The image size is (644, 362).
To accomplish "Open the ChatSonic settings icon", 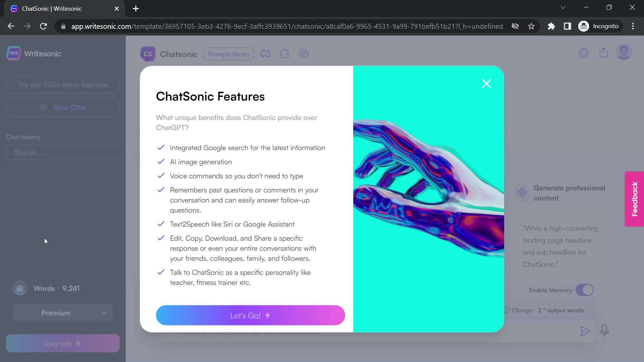I will pos(304,54).
